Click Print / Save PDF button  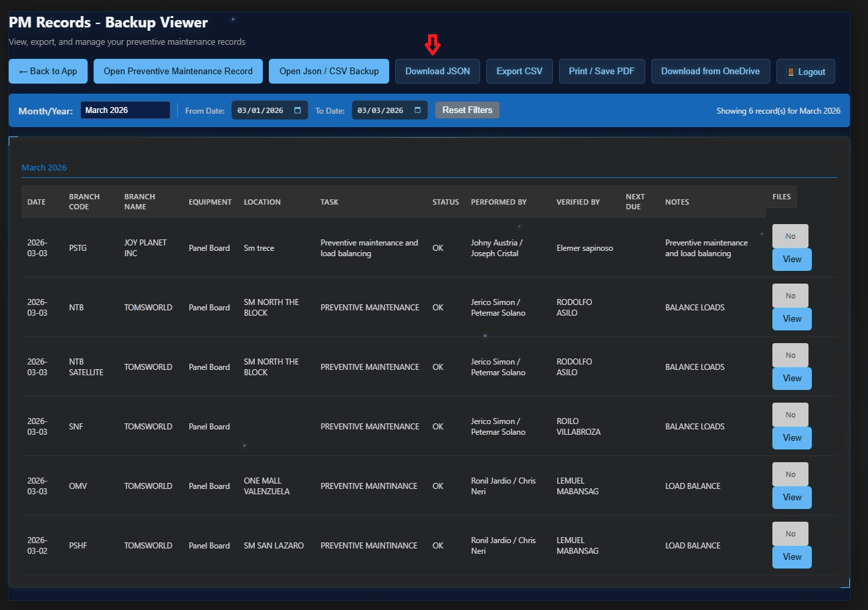601,72
